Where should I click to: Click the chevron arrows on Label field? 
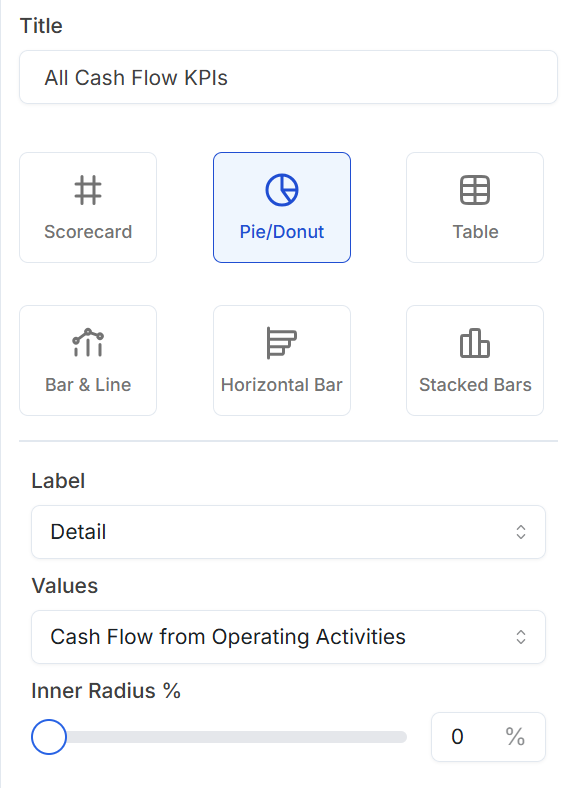(521, 532)
